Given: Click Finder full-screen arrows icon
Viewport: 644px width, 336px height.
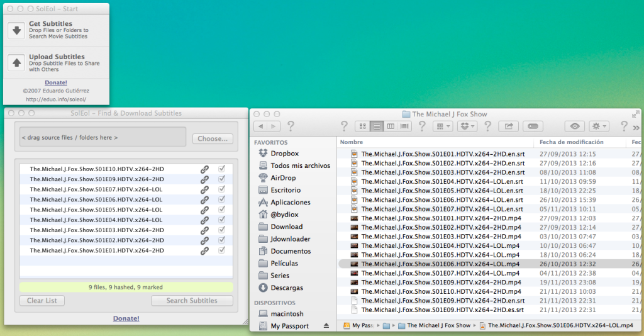Looking at the screenshot, I should (x=636, y=114).
